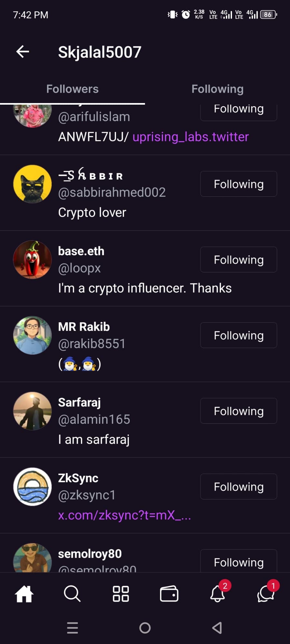Open the chat messages icon

266,593
